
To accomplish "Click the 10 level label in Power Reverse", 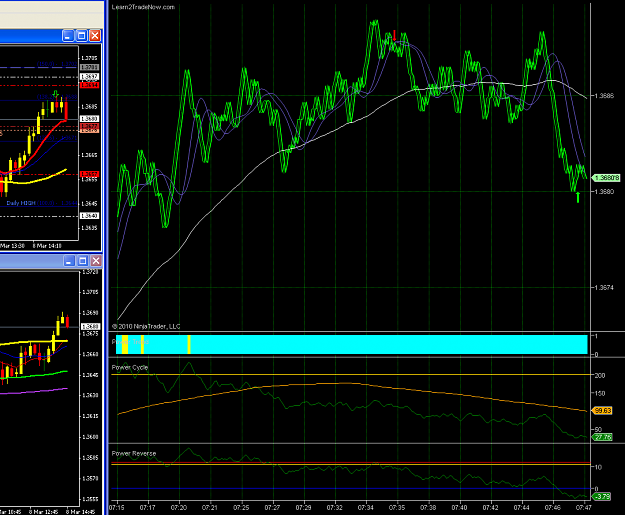I will point(598,467).
